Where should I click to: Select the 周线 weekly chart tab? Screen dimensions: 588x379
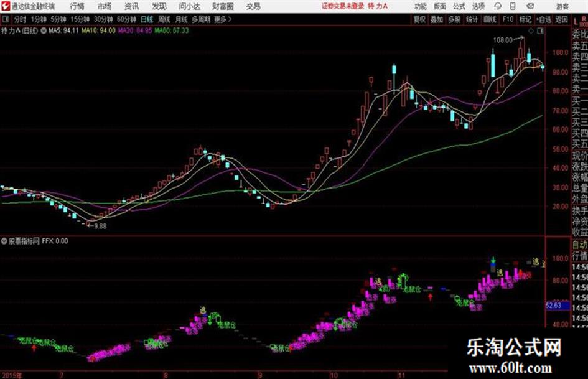[164, 19]
